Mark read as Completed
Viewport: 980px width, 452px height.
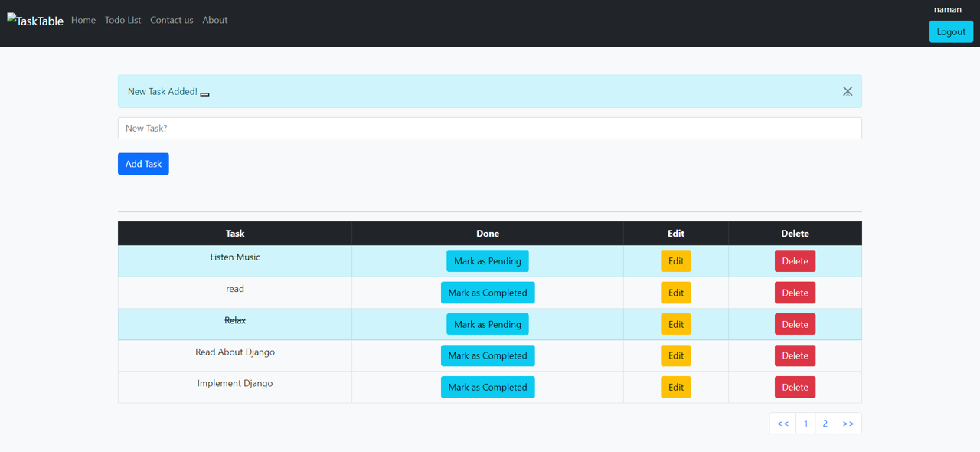click(488, 292)
